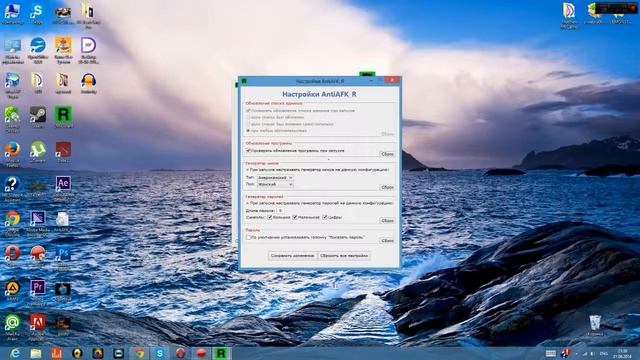640x360 pixels.
Task: Open the Mozilla Firefox desktop shortcut
Action: [12, 153]
